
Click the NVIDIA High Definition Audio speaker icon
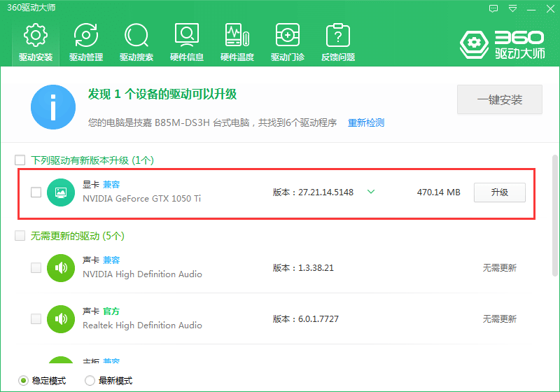pos(61,268)
